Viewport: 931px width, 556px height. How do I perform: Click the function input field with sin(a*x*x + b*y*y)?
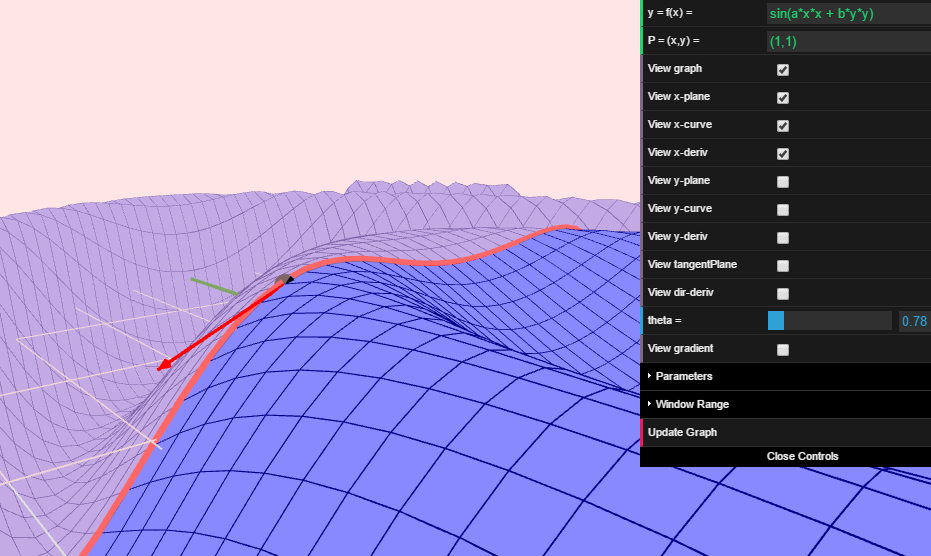tap(848, 13)
